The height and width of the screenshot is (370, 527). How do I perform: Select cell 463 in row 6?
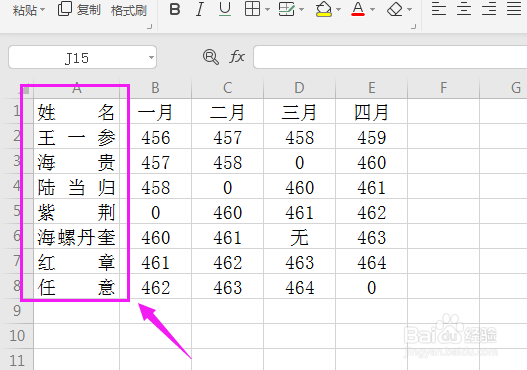(371, 236)
